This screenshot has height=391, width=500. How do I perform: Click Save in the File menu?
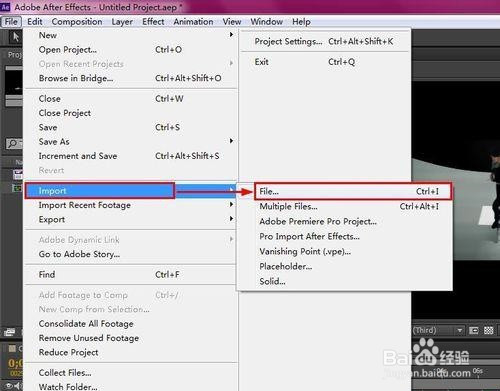click(x=131, y=127)
